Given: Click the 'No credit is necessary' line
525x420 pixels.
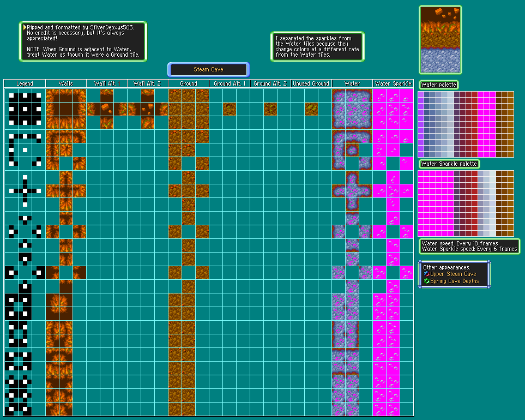Looking at the screenshot, I should coord(75,33).
